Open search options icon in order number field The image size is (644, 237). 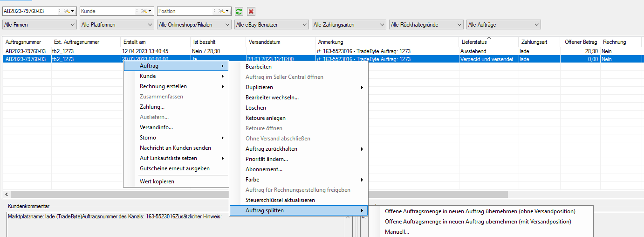(69, 11)
